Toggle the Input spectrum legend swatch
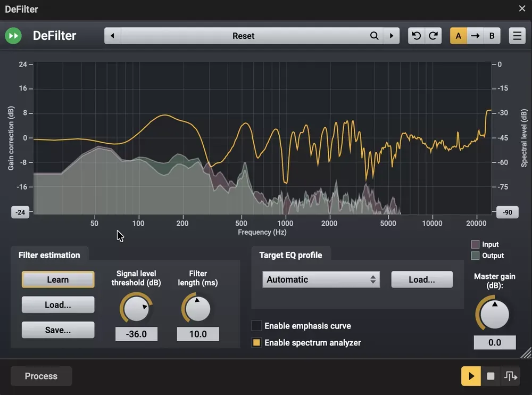Viewport: 532px width, 395px height. (x=475, y=244)
